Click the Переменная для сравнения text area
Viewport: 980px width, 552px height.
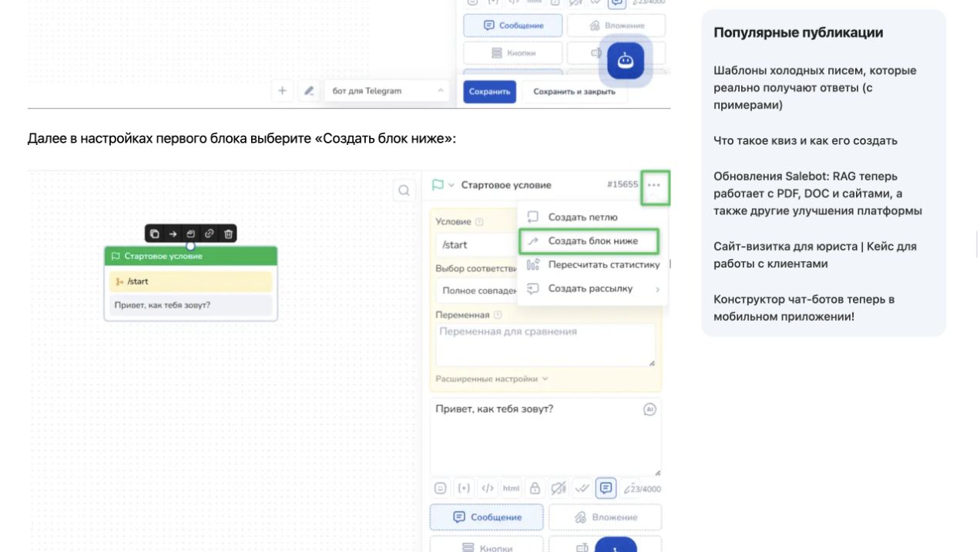pos(545,345)
